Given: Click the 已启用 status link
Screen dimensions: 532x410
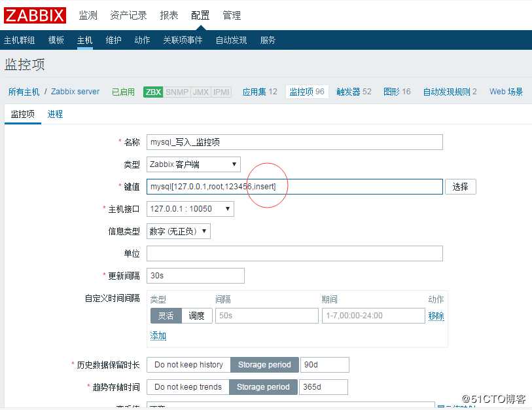Looking at the screenshot, I should click(x=123, y=92).
